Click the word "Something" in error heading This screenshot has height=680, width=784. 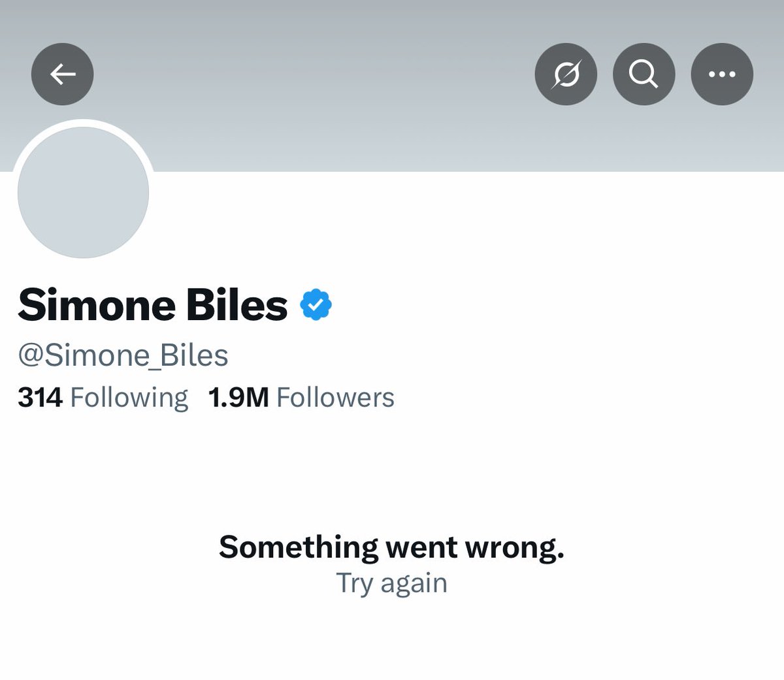pyautogui.click(x=299, y=547)
